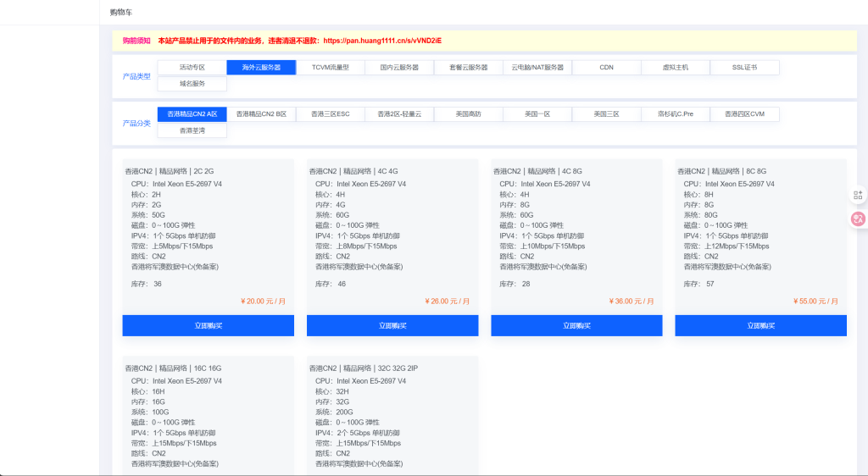The width and height of the screenshot is (868, 476).
Task: Select the 海外云服务器 product type tab
Action: coord(261,68)
